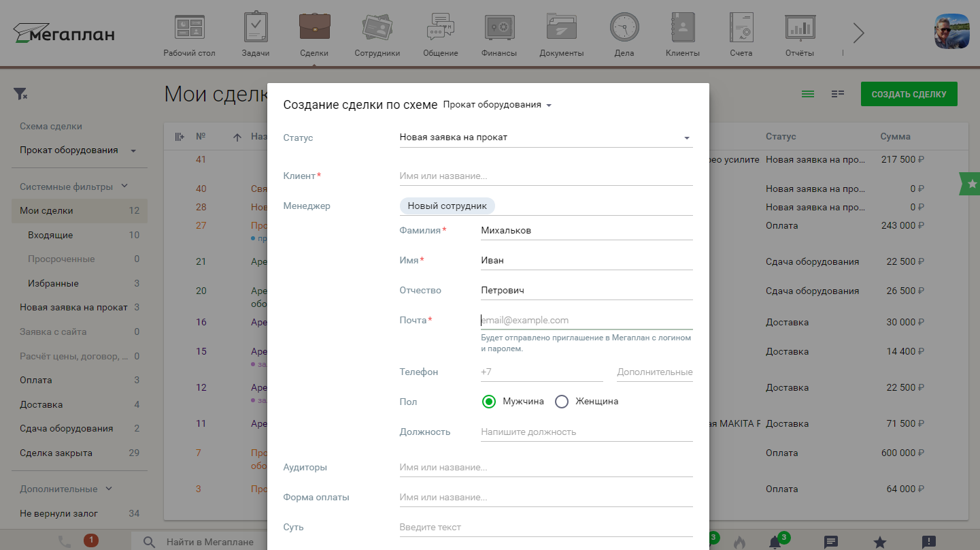The image size is (980, 550).
Task: Open the phone calls icon
Action: click(x=65, y=542)
